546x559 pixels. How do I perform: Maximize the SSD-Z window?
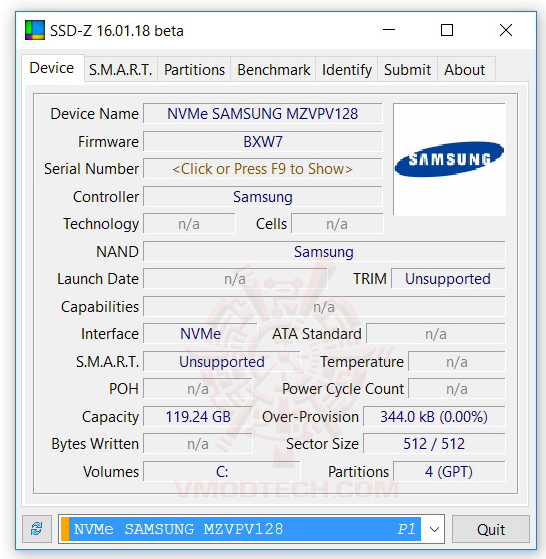click(447, 30)
